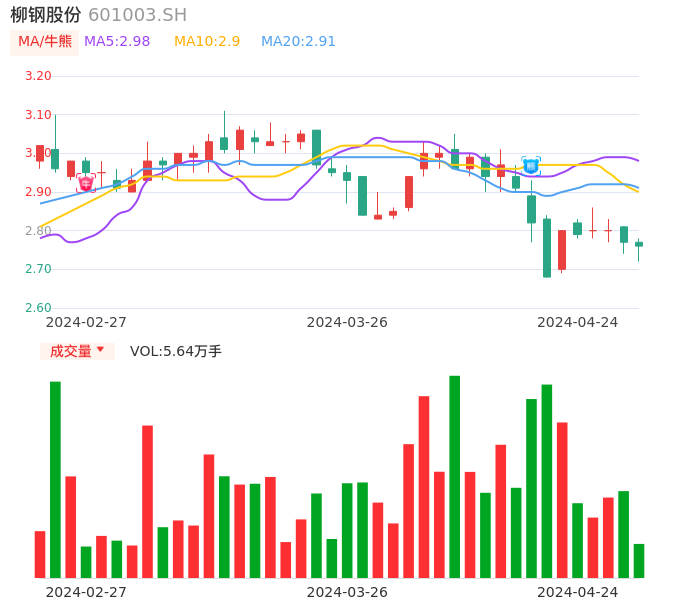Click the VOL:5.64万手 volume label
The height and width of the screenshot is (606, 686).
pyautogui.click(x=176, y=351)
